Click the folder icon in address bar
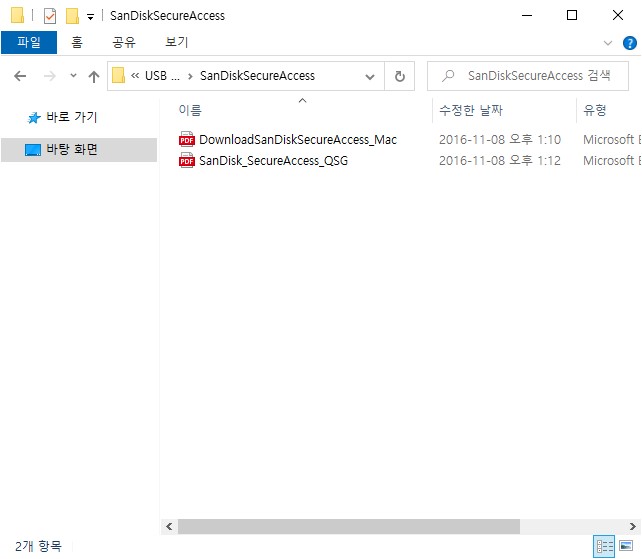Image resolution: width=642 pixels, height=559 pixels. click(x=118, y=75)
